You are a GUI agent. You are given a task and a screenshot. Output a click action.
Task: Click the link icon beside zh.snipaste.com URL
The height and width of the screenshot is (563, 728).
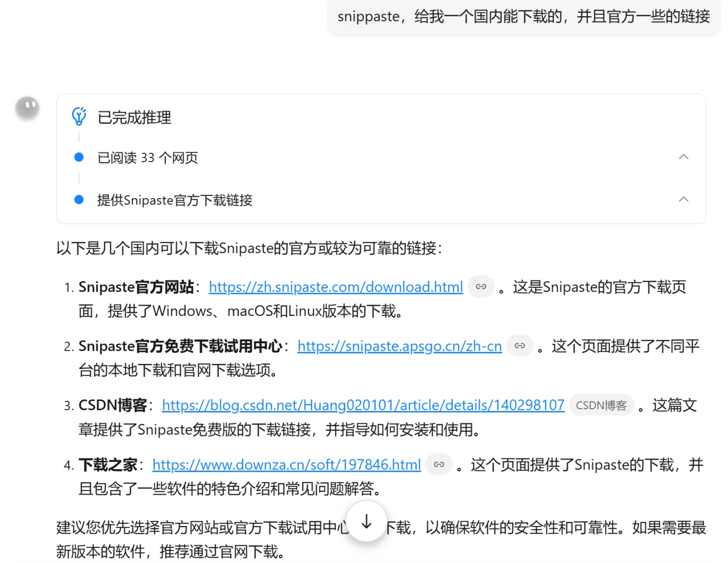click(480, 287)
